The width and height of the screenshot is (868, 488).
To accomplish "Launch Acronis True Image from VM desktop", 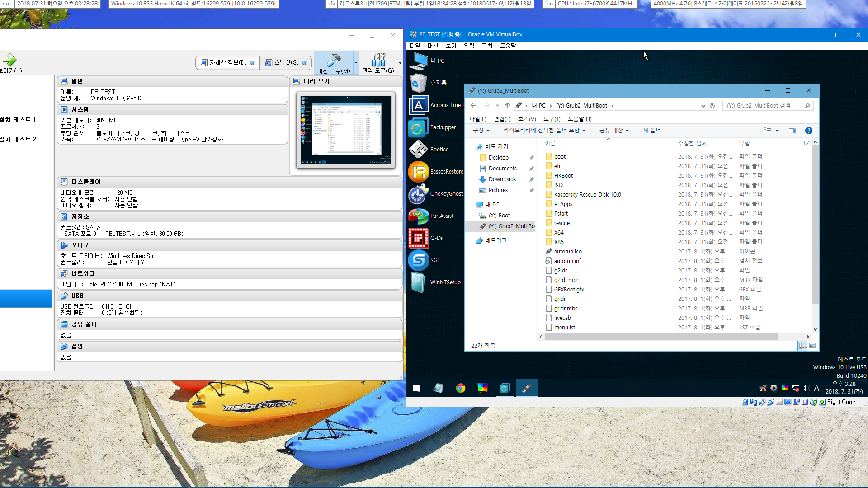I will (x=419, y=105).
